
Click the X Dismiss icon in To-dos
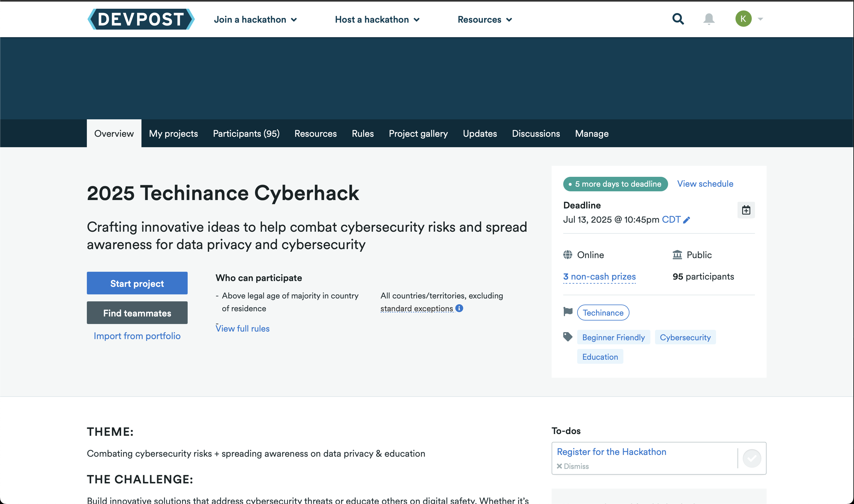559,466
